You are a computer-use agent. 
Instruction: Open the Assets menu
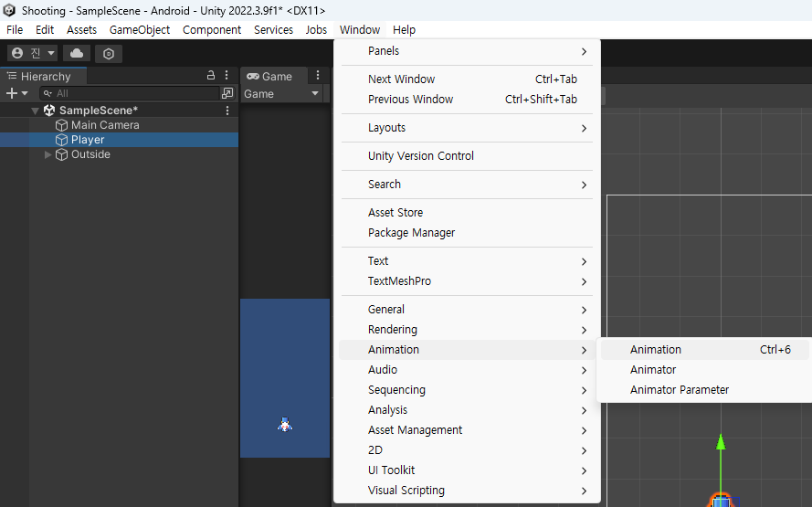81,29
